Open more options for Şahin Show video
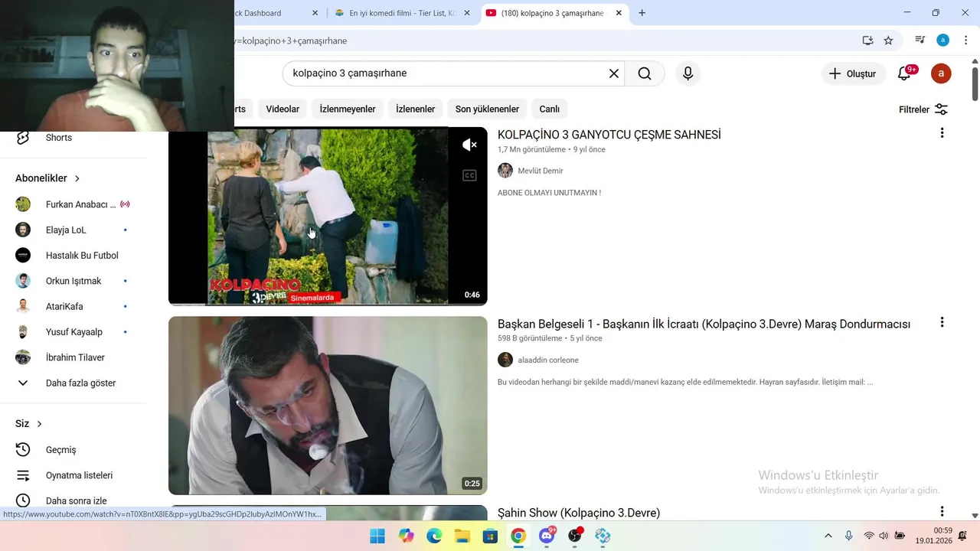The width and height of the screenshot is (980, 551). coord(942,511)
